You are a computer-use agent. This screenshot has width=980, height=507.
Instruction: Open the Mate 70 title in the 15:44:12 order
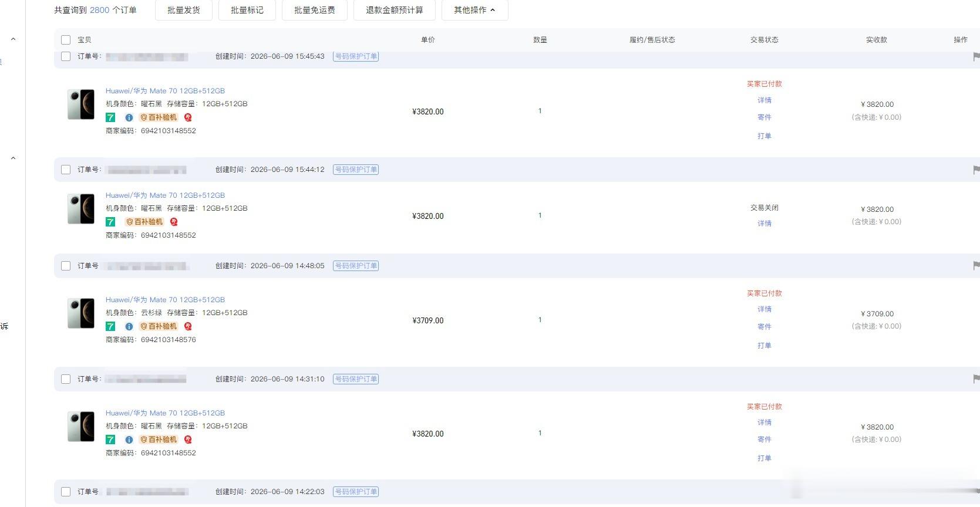(x=165, y=195)
